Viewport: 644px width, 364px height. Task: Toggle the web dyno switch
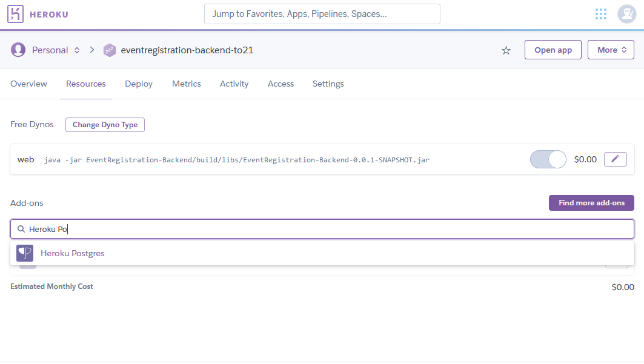[x=548, y=159]
